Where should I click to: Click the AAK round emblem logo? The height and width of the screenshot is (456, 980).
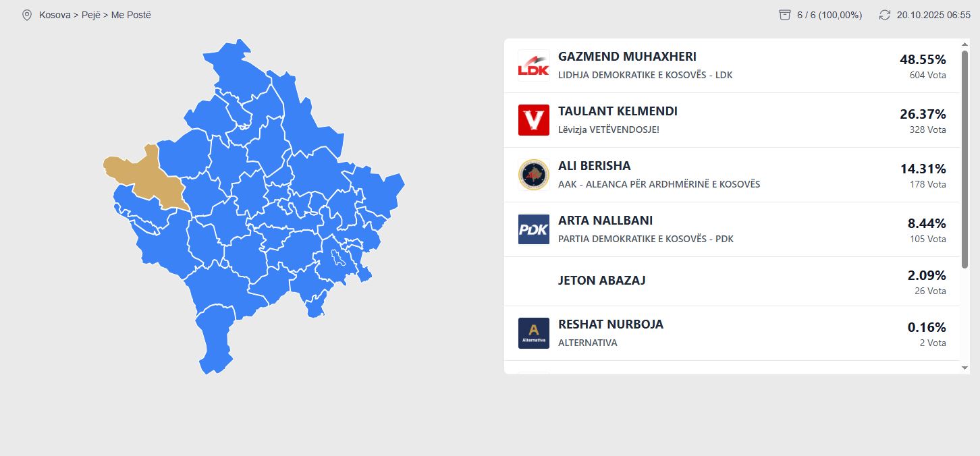tap(533, 175)
